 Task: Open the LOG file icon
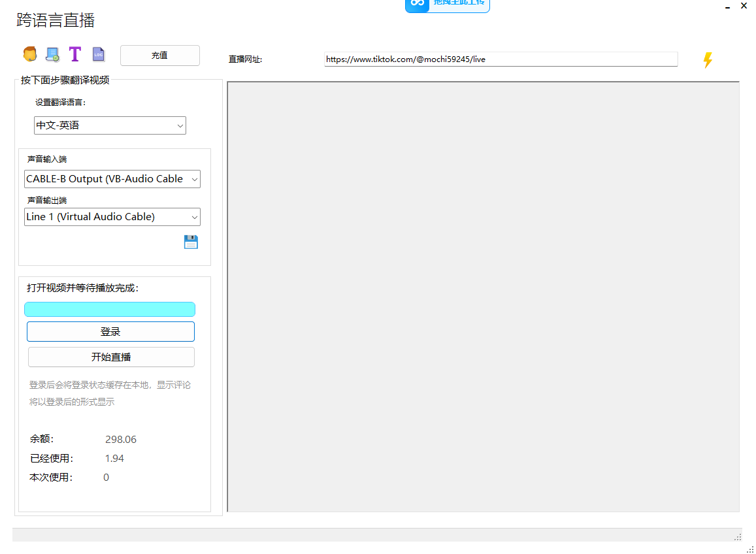point(98,54)
